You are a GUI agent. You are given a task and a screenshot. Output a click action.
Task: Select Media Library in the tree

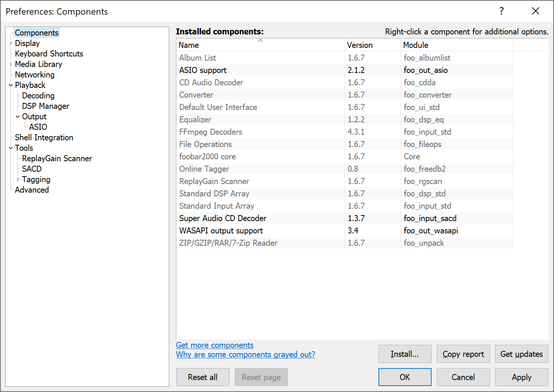pos(39,64)
